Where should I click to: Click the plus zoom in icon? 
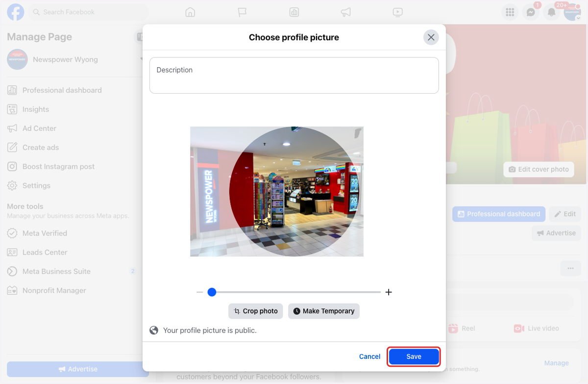[x=389, y=292]
